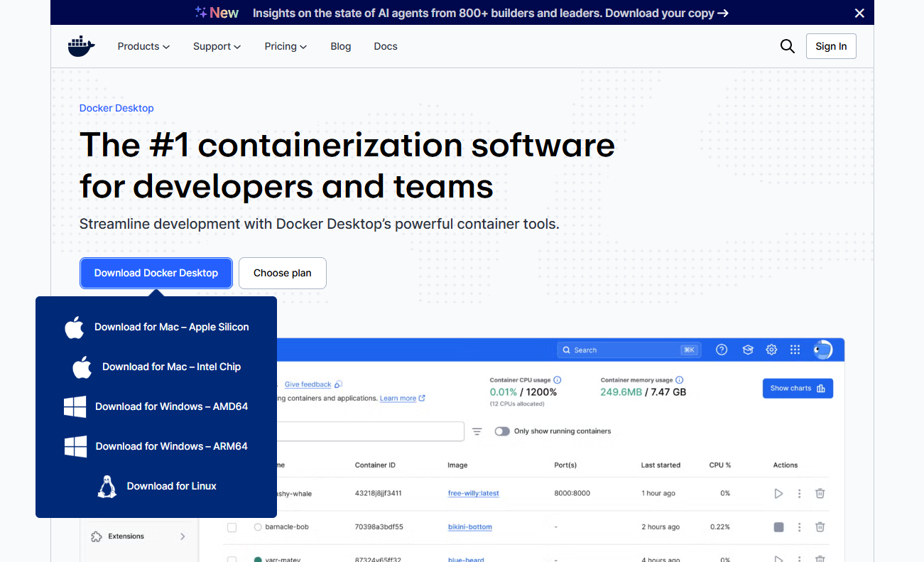Click the Give feedback link
This screenshot has height=562, width=924.
coord(308,384)
